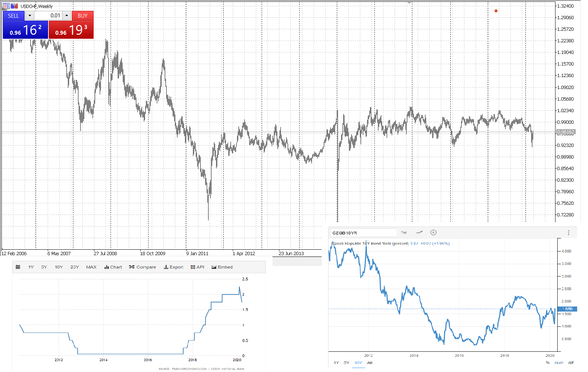The width and height of the screenshot is (588, 372).
Task: Click the 0.01 lot volume field
Action: 48,16
